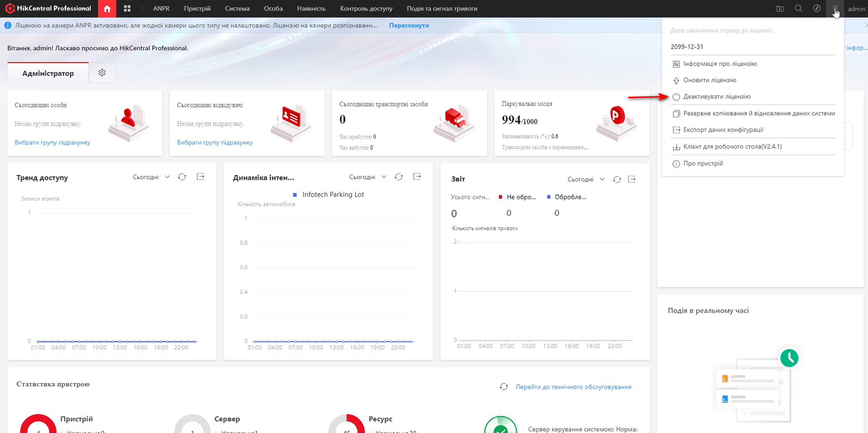Refresh Статистика пристрою section
The image size is (868, 433).
coord(504,387)
